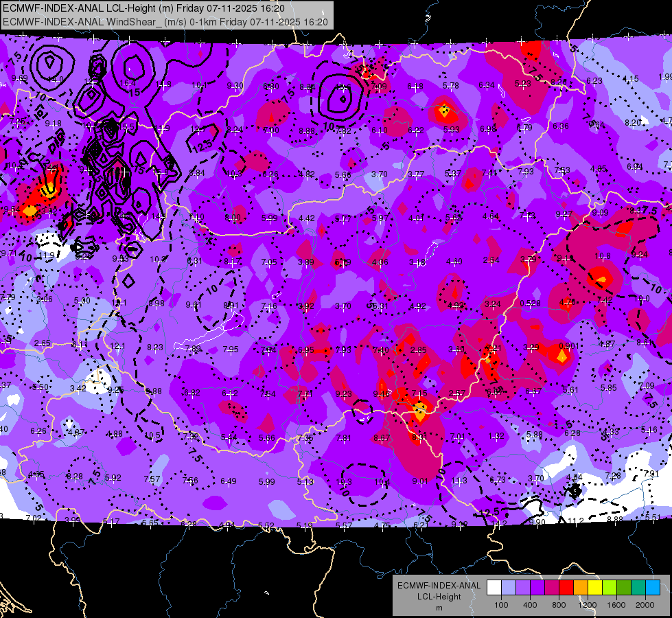The height and width of the screenshot is (618, 672).
Task: Click the 16.4 wind shear value
Action: coord(128,83)
